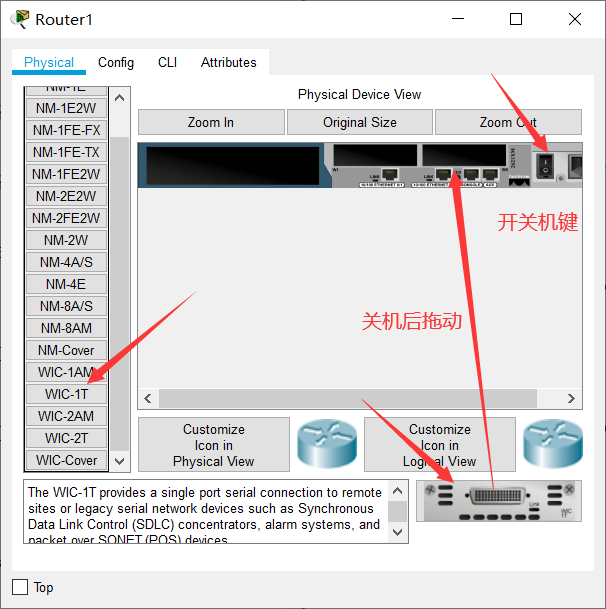Select the WIC-1T module

66,394
